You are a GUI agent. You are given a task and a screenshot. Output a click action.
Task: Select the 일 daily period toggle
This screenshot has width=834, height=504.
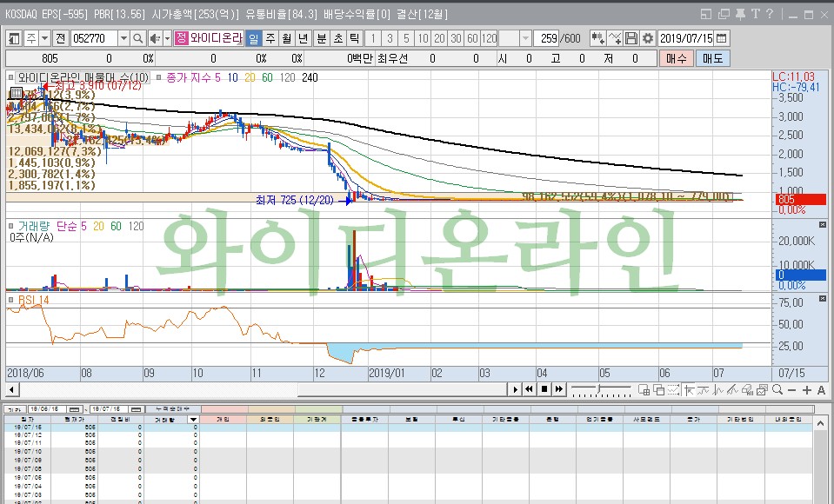(253, 38)
